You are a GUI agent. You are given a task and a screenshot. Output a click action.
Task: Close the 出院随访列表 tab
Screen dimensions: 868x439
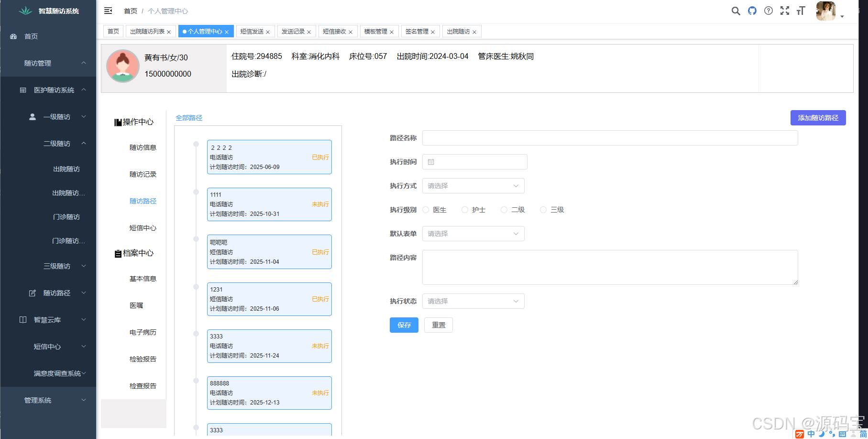click(169, 32)
